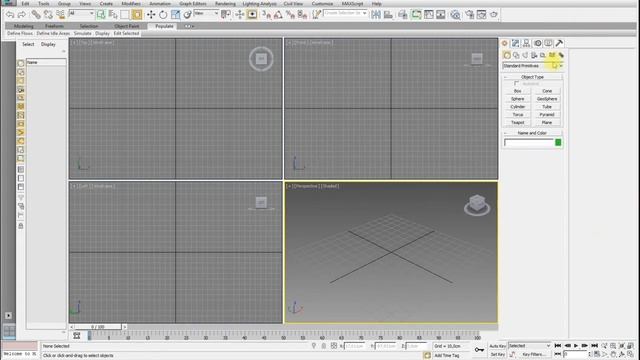Screen dimensions: 640x360
Task: Open the Selected key mode dropdown
Action: 529,346
